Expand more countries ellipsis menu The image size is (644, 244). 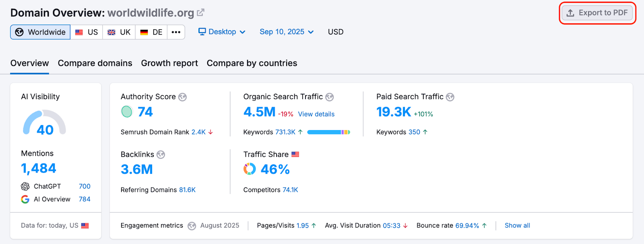pos(176,32)
